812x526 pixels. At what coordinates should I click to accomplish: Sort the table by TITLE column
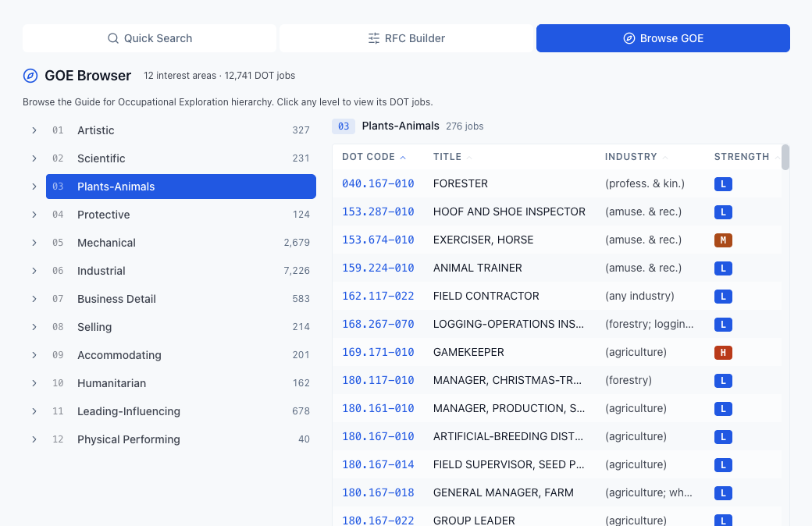click(452, 157)
